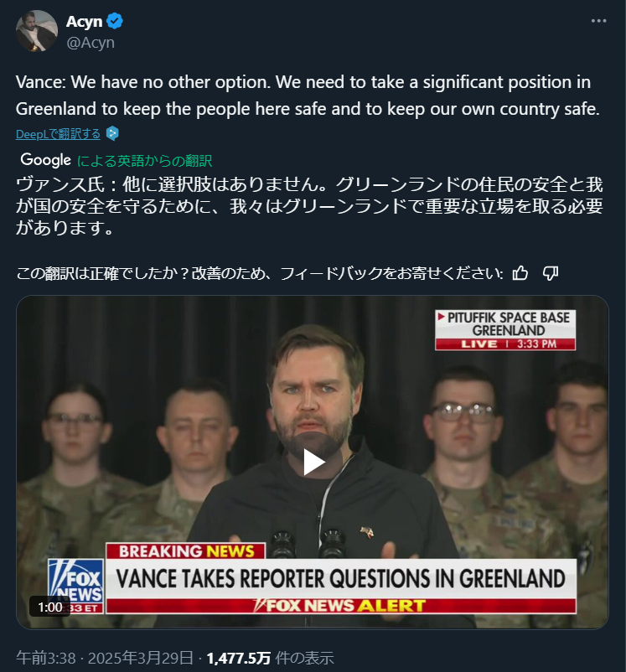Rate the translation with thumbs down

point(550,273)
